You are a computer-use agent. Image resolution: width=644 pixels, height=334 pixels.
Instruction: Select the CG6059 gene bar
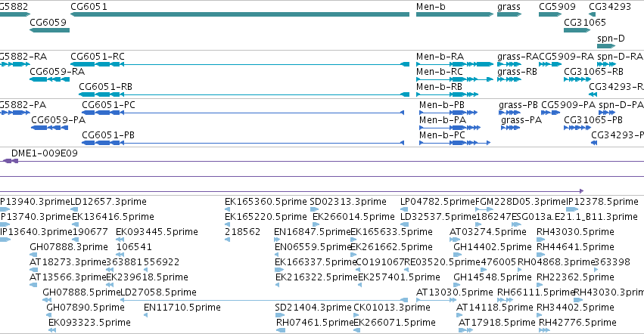pyautogui.click(x=50, y=30)
